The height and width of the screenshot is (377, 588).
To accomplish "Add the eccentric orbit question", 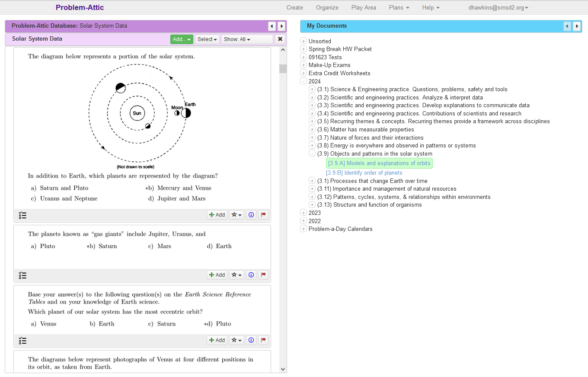I will click(217, 340).
